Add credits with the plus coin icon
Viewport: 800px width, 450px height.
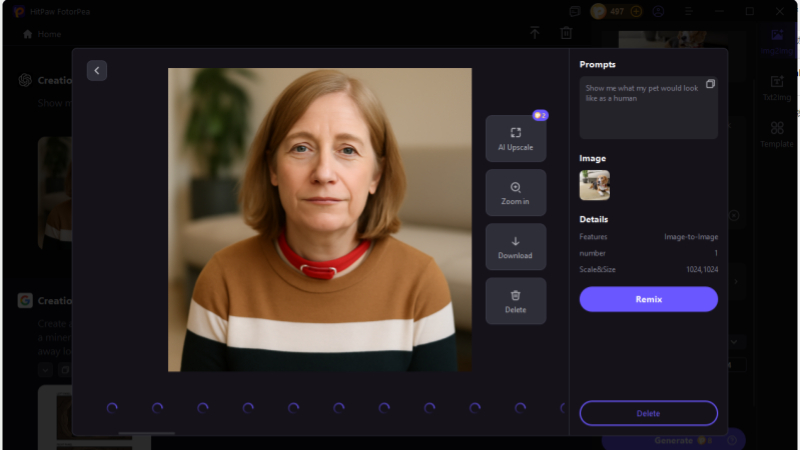(x=636, y=11)
